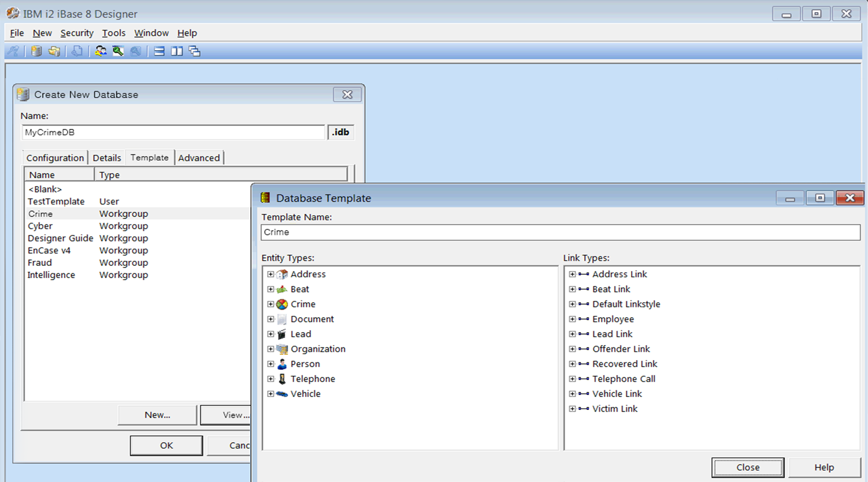Viewport: 868px width, 482px height.
Task: Expand the Beat Link node
Action: [572, 289]
